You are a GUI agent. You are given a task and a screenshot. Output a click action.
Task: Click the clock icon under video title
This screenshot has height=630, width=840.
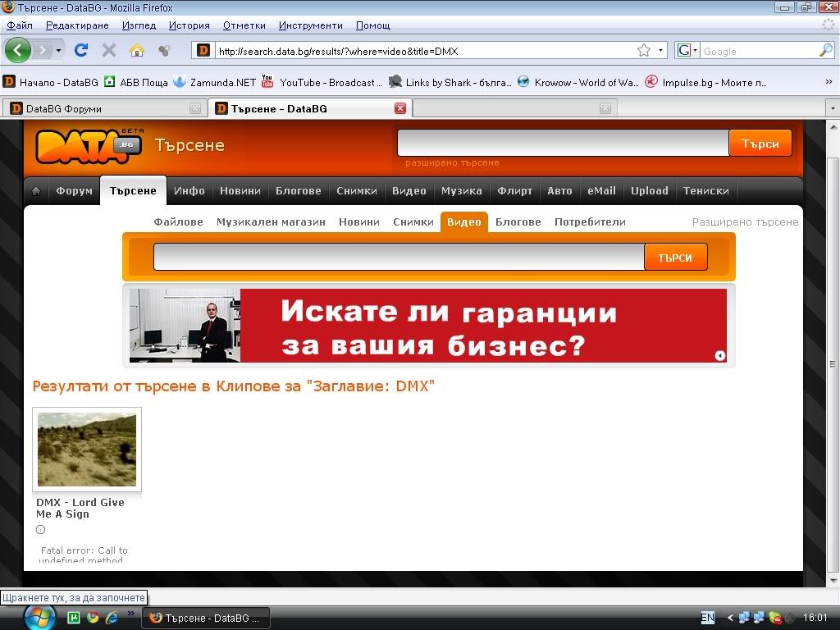41,530
